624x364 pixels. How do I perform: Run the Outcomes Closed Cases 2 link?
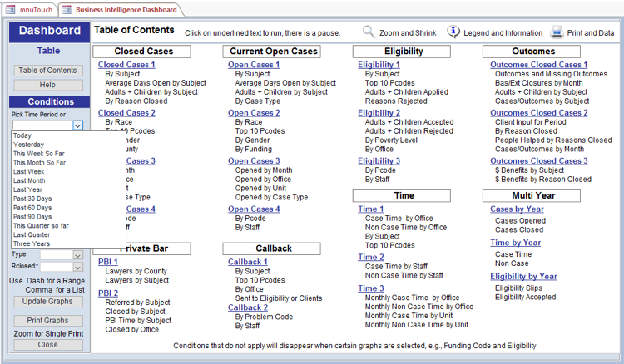point(538,113)
